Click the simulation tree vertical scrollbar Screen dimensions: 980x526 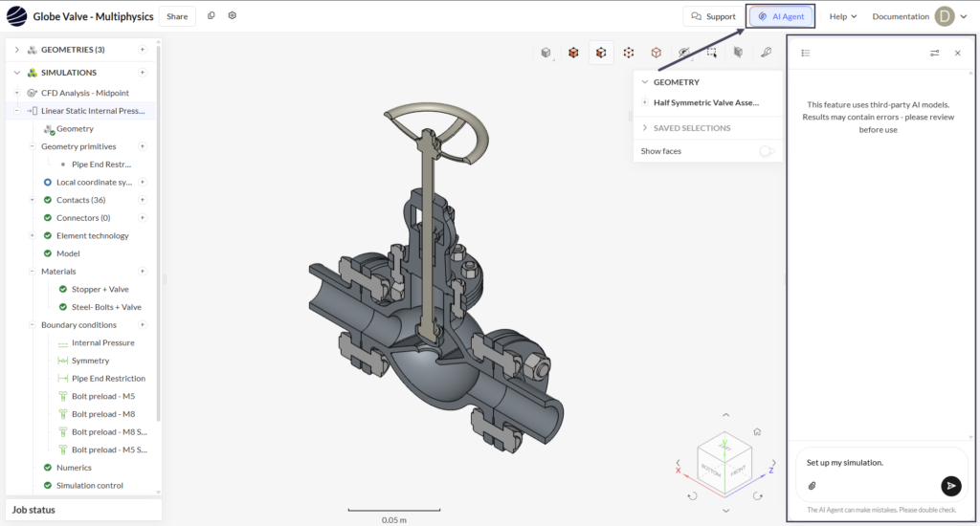pos(158,234)
